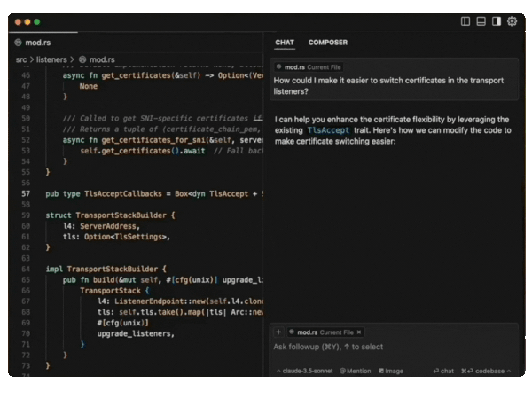
Task: Remove mod.rs Current File chip from input
Action: (x=359, y=332)
